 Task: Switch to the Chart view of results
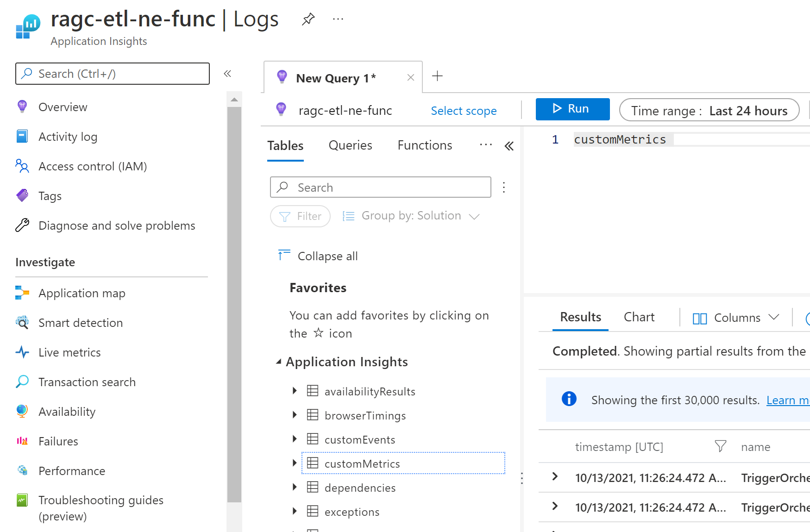point(639,317)
